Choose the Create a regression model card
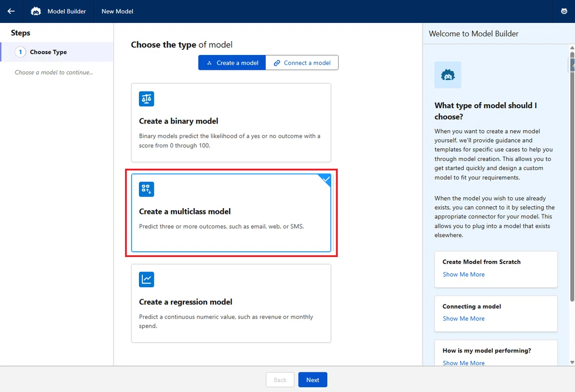 click(x=231, y=303)
